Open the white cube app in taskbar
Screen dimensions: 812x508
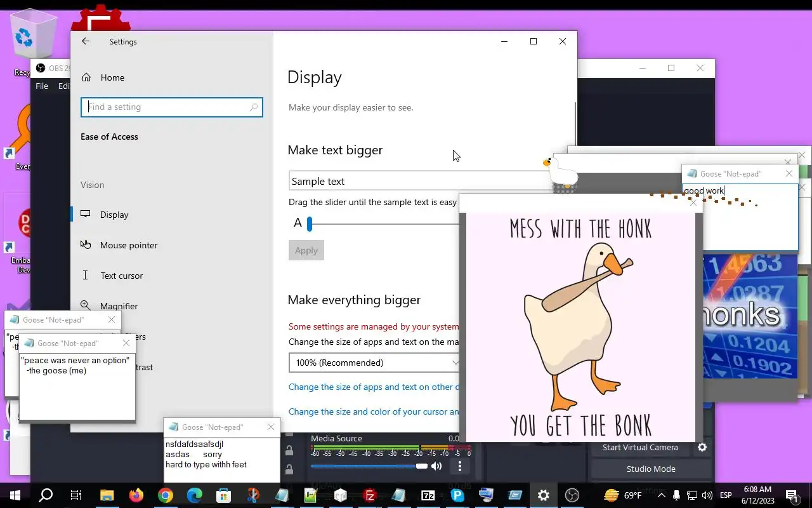(341, 495)
